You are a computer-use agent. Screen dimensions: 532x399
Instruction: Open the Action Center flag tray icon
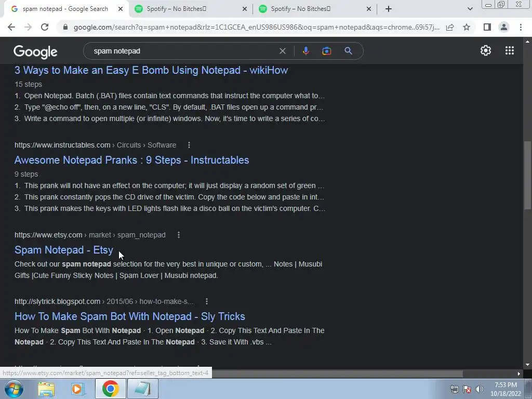pos(467,389)
